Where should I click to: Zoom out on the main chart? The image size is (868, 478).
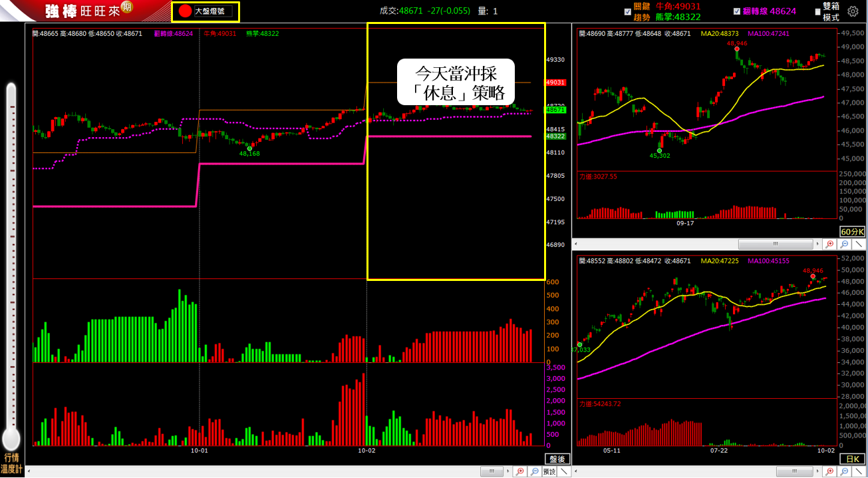tap(534, 471)
